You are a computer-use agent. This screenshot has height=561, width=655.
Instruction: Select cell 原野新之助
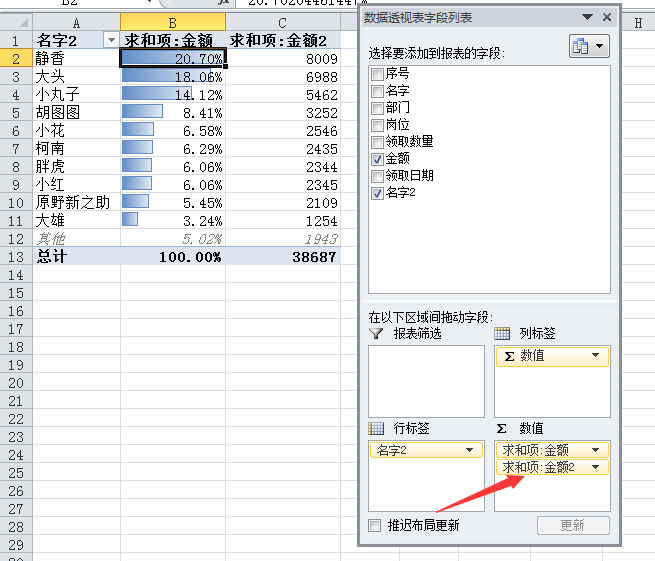coord(76,202)
